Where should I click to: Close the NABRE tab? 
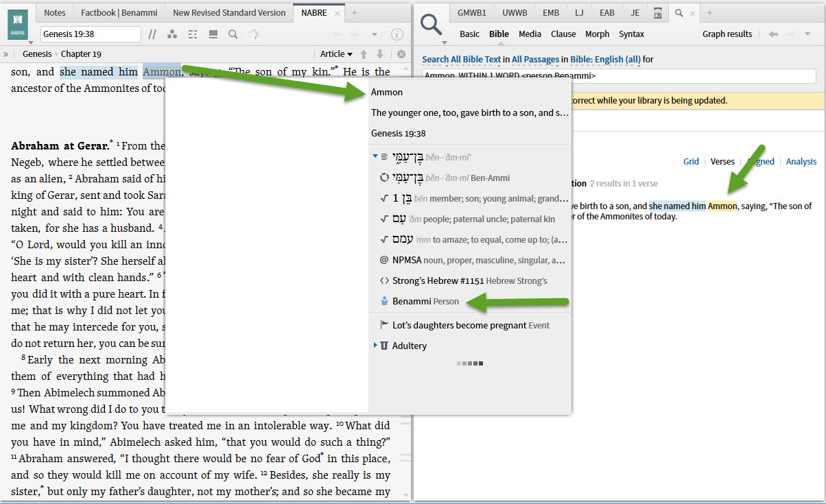point(338,13)
